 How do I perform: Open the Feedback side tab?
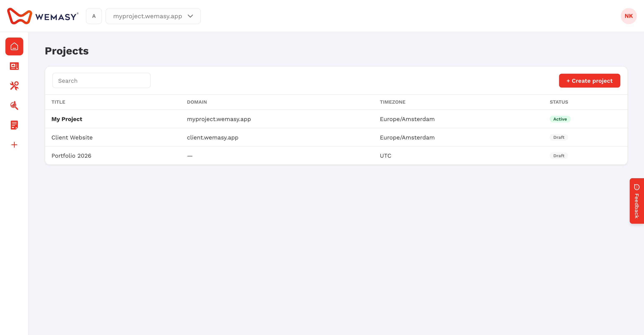[637, 201]
